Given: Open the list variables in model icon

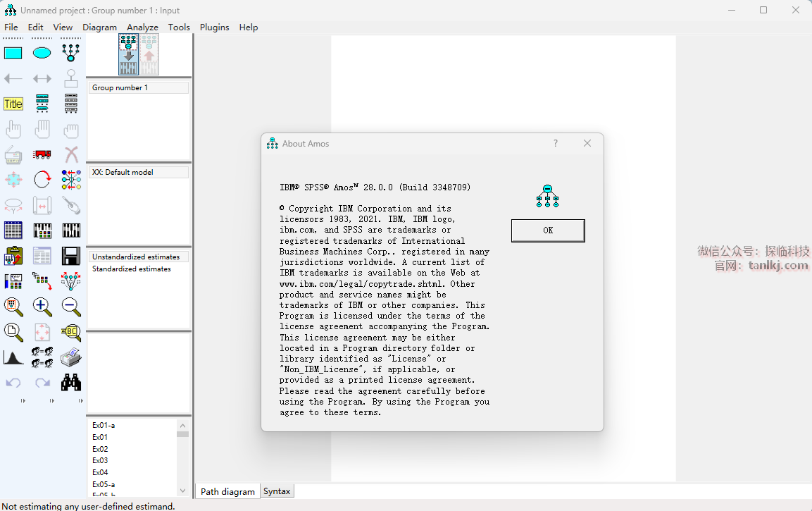Looking at the screenshot, I should coord(42,104).
